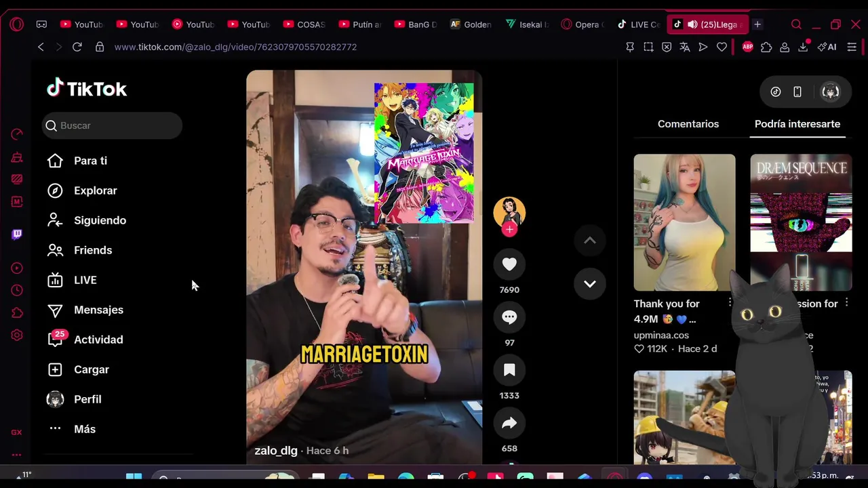Viewport: 868px width, 488px height.
Task: Switch to the LIVE Ce TikTok tab
Action: point(637,24)
